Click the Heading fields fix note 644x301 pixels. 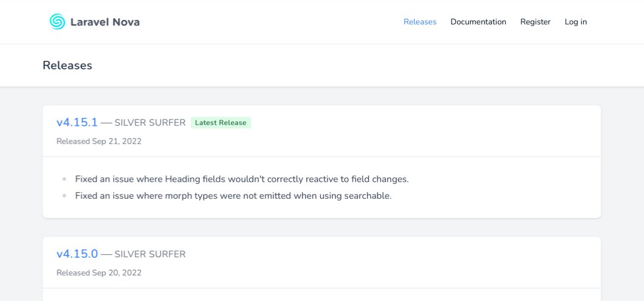pos(242,179)
